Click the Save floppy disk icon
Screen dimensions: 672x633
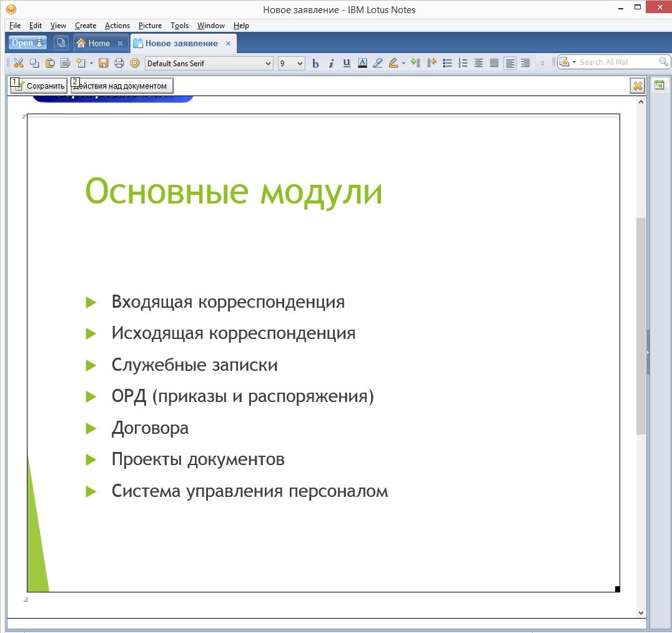[104, 63]
